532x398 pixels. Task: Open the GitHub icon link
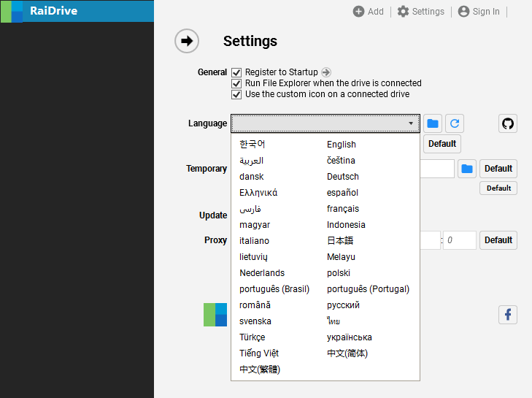click(x=508, y=123)
